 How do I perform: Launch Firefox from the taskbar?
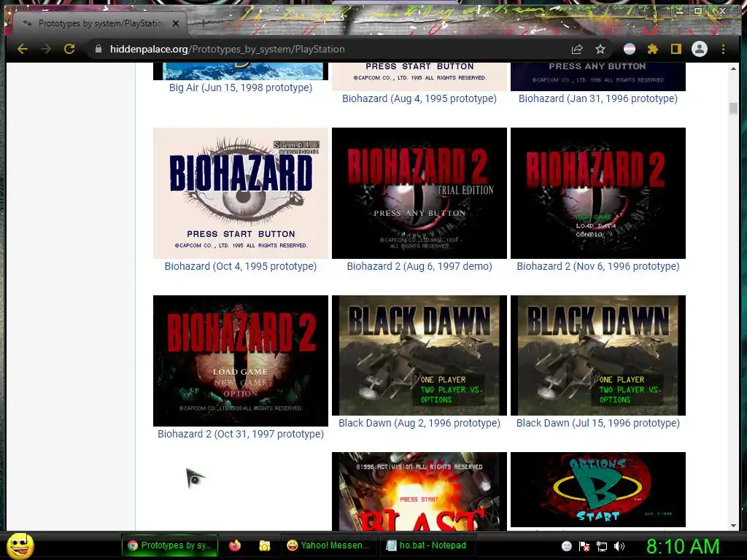coord(235,545)
